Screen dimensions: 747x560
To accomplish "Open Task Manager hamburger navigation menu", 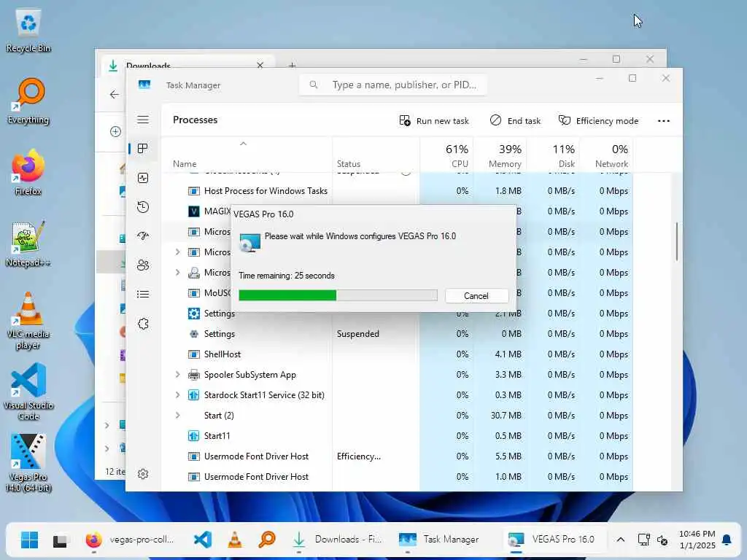I will point(143,120).
